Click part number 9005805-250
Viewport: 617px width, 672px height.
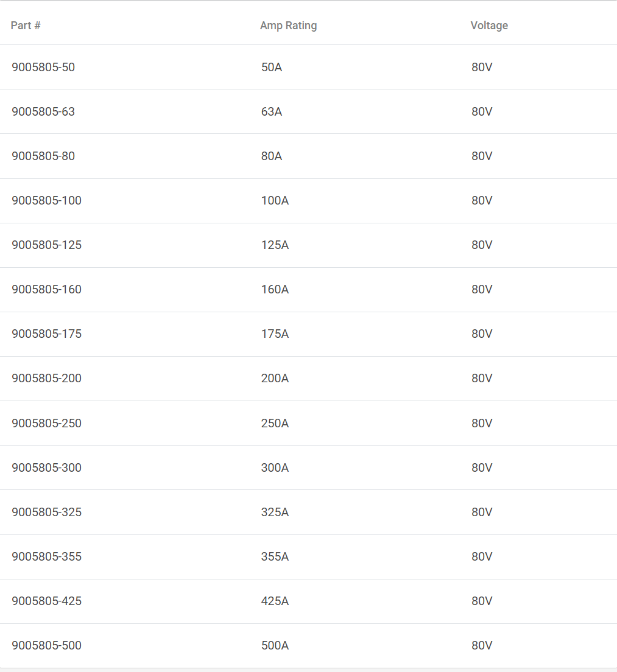(46, 423)
